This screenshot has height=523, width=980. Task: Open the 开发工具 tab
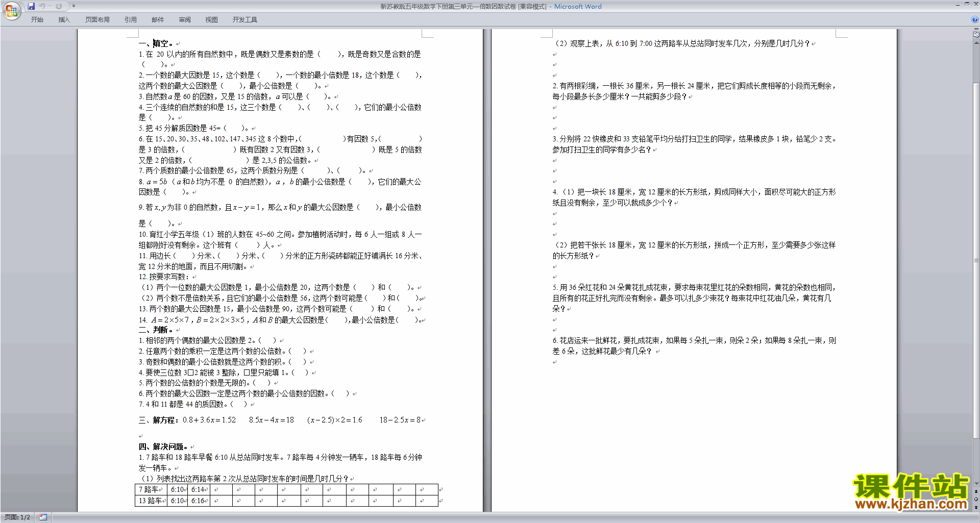click(244, 19)
